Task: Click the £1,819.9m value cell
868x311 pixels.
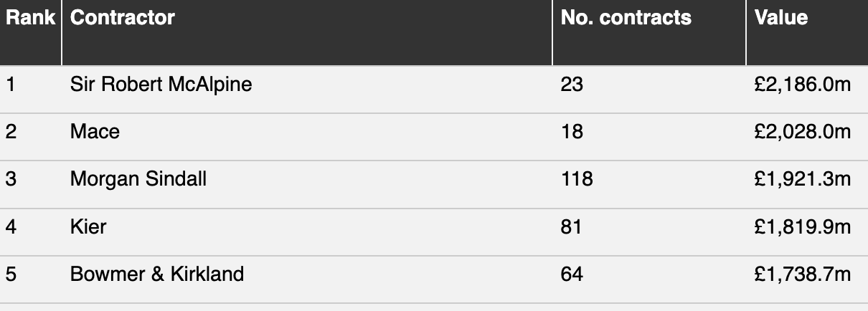Action: 802,227
